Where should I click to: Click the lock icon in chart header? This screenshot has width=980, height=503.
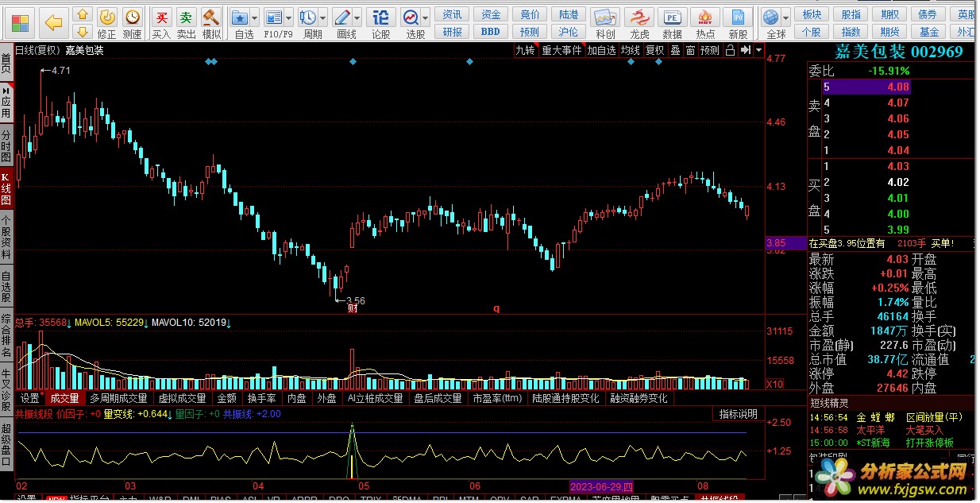(729, 49)
